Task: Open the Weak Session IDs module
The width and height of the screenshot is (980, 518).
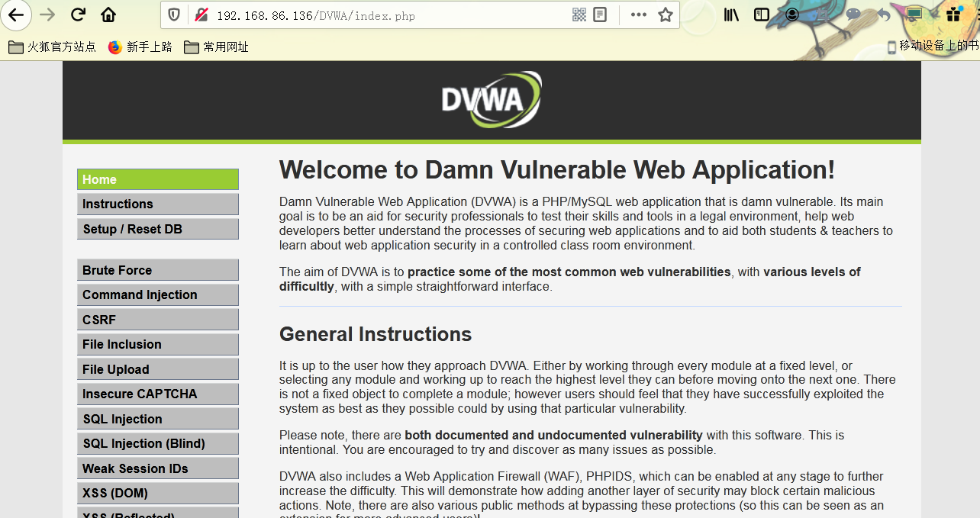Action: tap(158, 468)
